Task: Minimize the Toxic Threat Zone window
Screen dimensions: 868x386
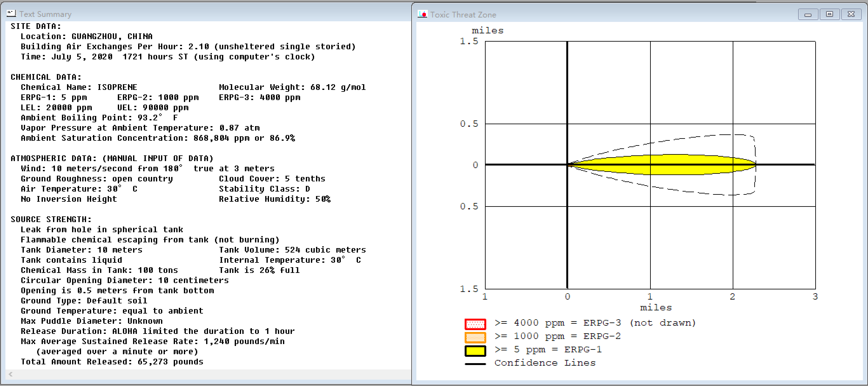Action: click(808, 14)
